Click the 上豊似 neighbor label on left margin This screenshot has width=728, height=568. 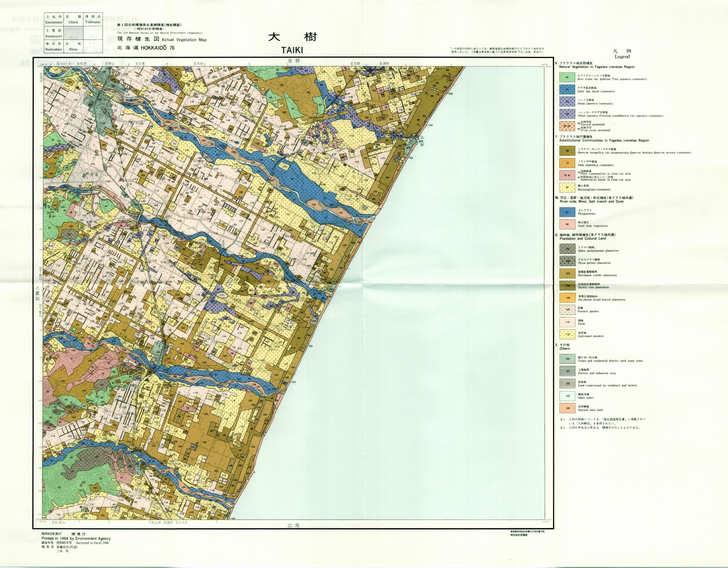[37, 293]
